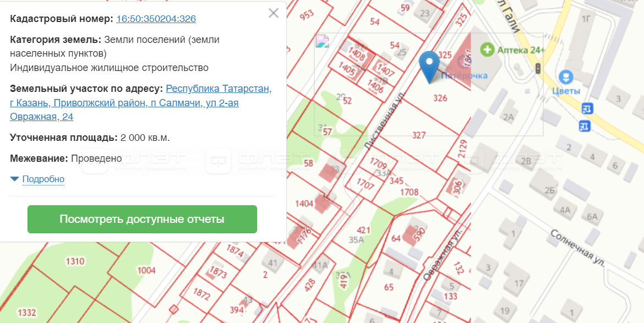Select parcel labeled 345
Screen dimensions: 644x323
pyautogui.click(x=396, y=180)
